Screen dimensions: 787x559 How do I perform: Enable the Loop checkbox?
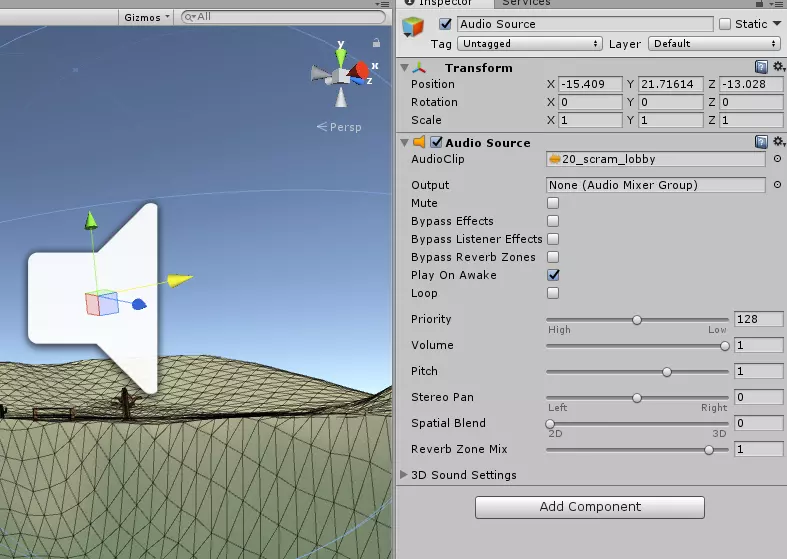(553, 293)
